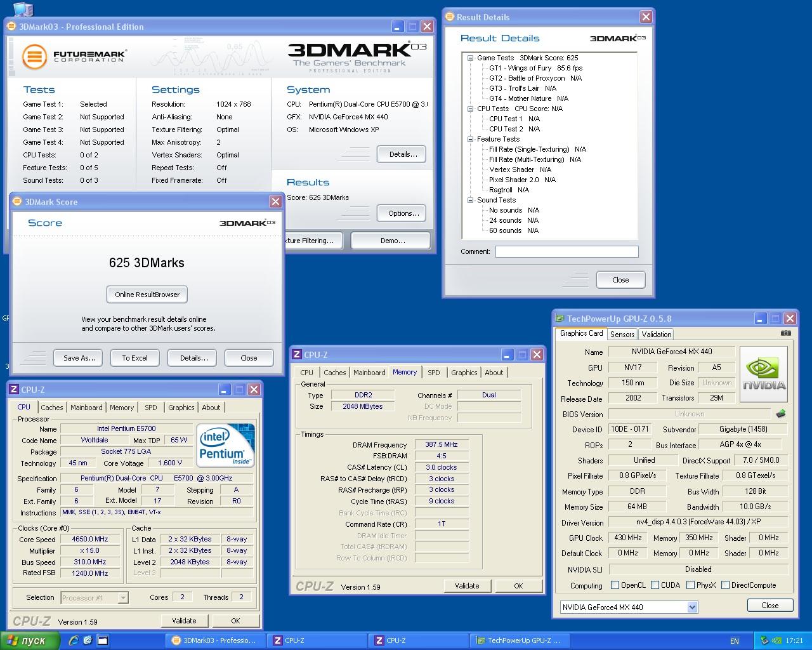
Task: Click Online ResultBrowser button
Action: coord(147,295)
